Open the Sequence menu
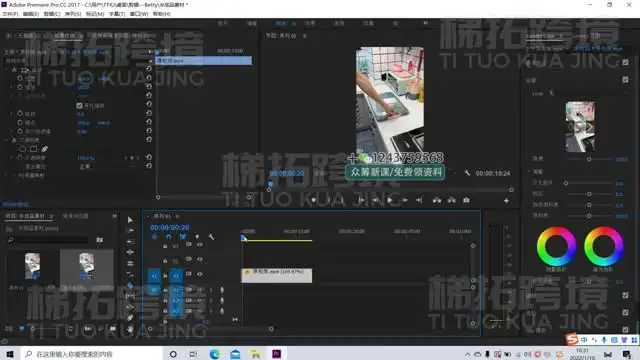640x360 pixels. click(73, 14)
